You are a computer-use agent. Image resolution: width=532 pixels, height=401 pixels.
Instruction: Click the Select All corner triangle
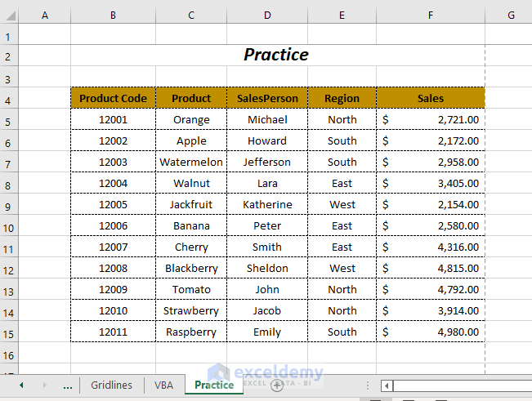8,13
